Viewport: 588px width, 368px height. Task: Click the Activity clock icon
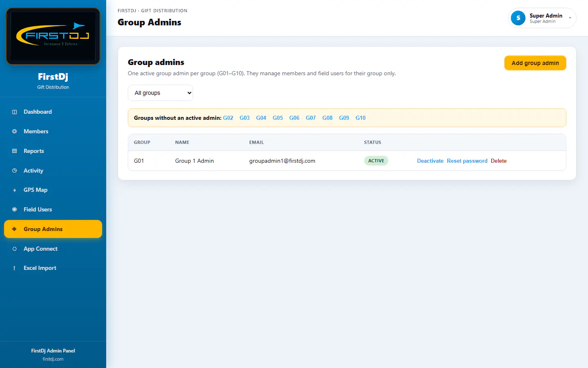click(x=14, y=171)
